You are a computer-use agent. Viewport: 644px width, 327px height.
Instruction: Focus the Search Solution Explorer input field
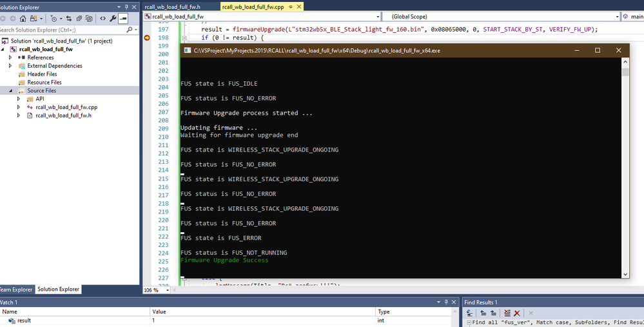(x=62, y=30)
